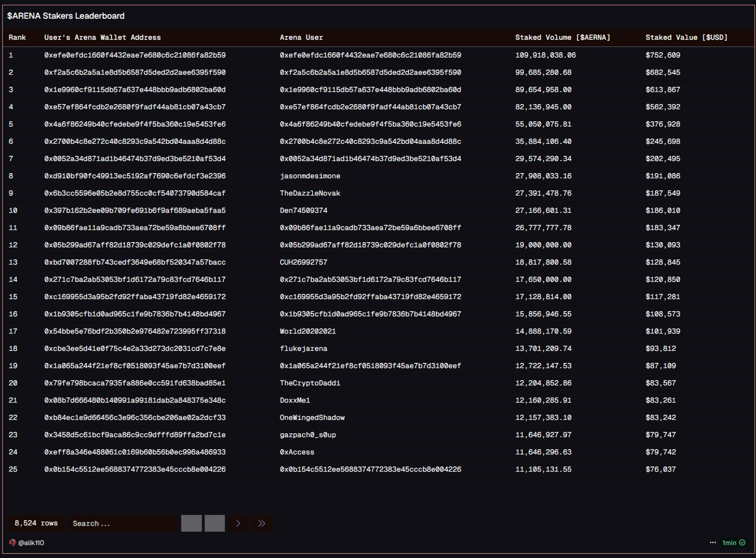The height and width of the screenshot is (558, 756).
Task: Go to the next page of results
Action: [x=238, y=523]
